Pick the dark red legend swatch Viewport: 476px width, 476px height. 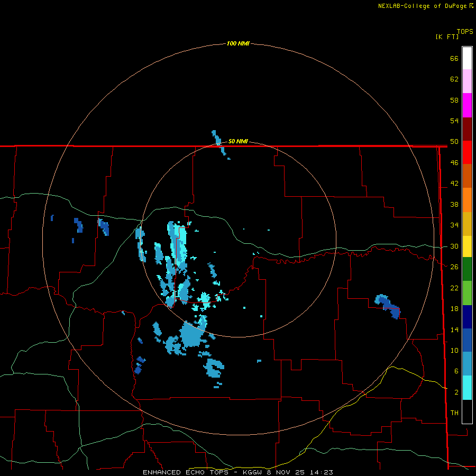click(467, 129)
